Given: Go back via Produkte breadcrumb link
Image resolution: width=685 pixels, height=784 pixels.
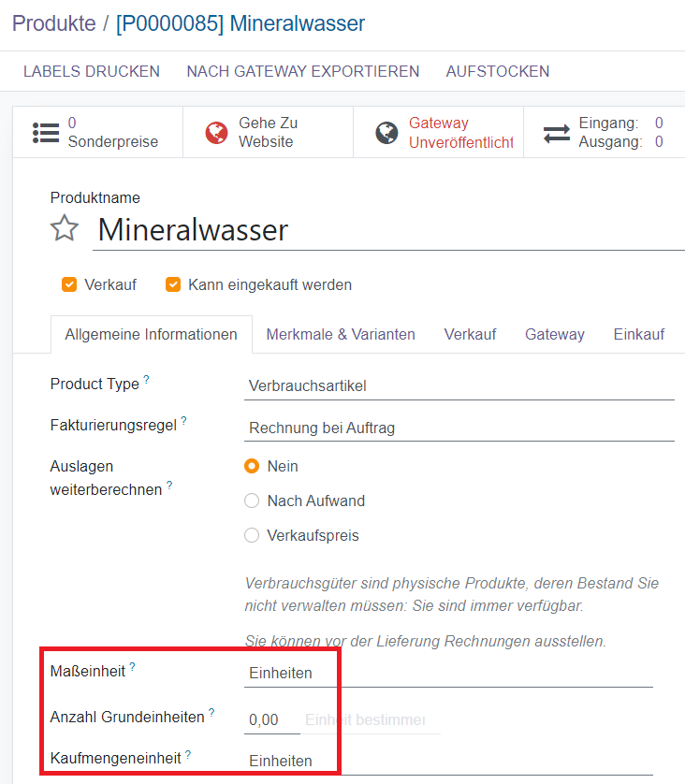Looking at the screenshot, I should click(x=53, y=23).
